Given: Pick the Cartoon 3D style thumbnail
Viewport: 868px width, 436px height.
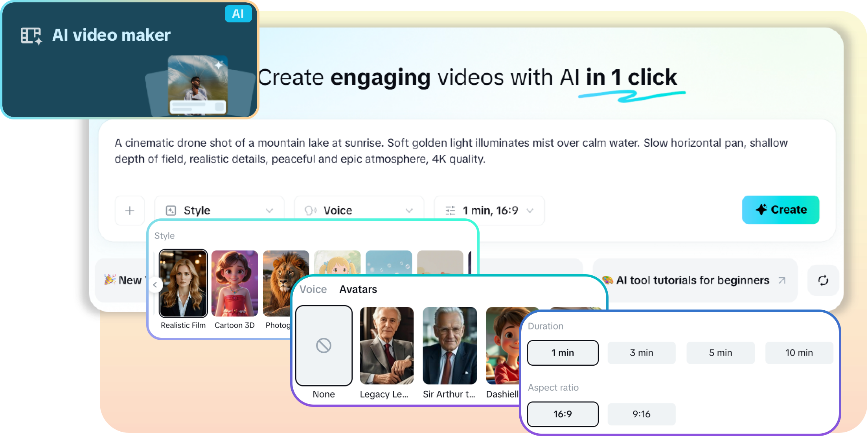Looking at the screenshot, I should click(x=234, y=284).
